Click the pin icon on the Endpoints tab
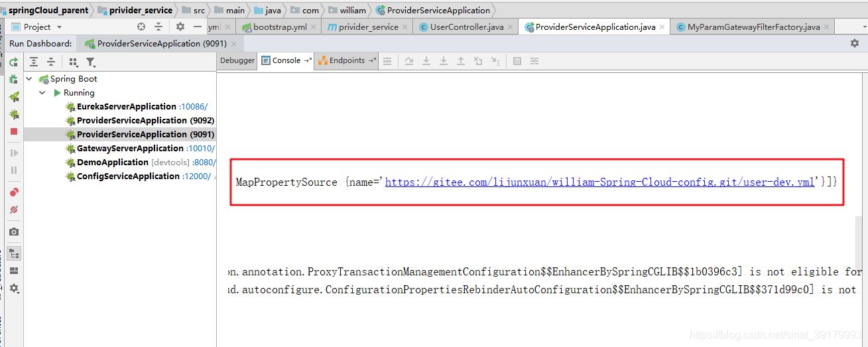This screenshot has width=868, height=347. (x=371, y=60)
